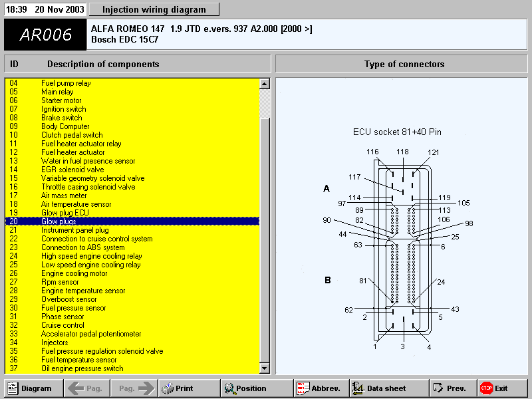Select 10 Clutch pedal switch
The width and height of the screenshot is (532, 399).
point(132,135)
